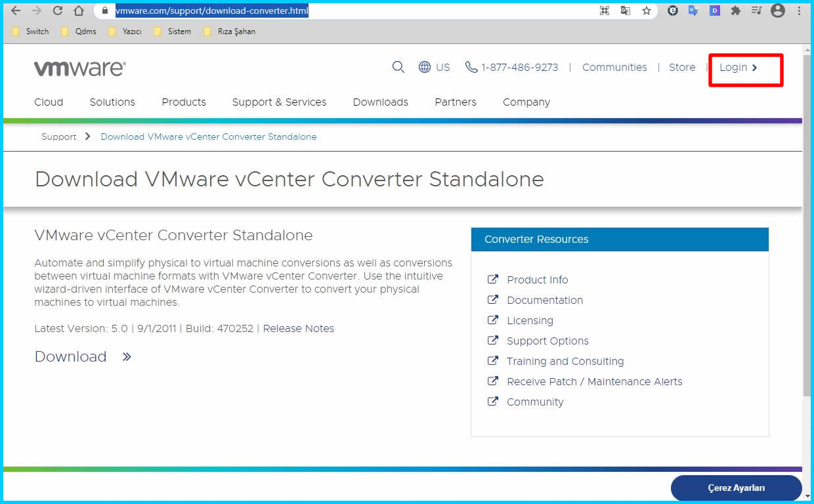Open the Qdms bookmark
The image size is (814, 504).
coord(85,31)
